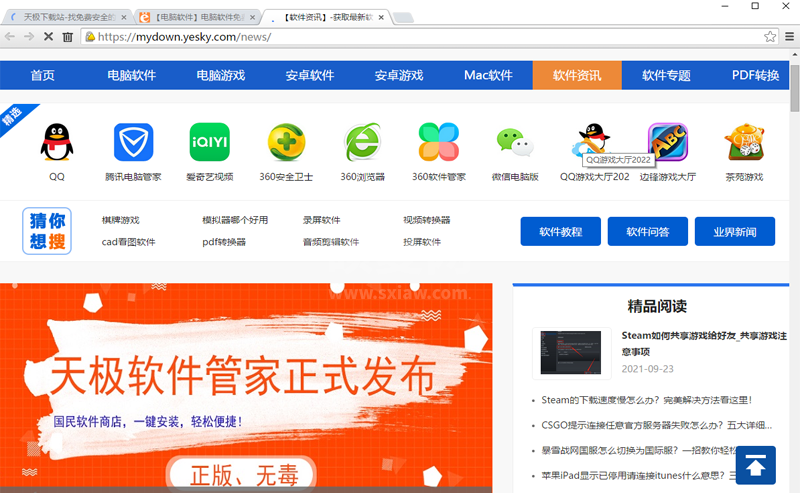Click the page vertical scrollbar thumb

(x=795, y=88)
